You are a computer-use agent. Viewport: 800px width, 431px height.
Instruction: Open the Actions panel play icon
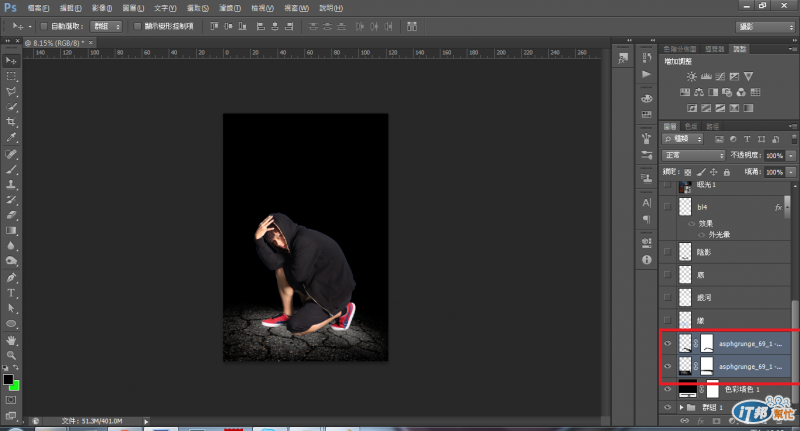coord(646,74)
